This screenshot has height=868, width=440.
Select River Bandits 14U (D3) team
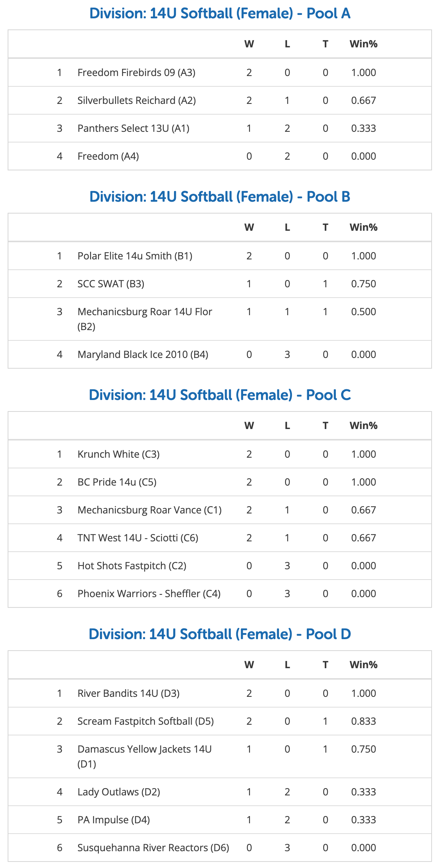pos(128,693)
